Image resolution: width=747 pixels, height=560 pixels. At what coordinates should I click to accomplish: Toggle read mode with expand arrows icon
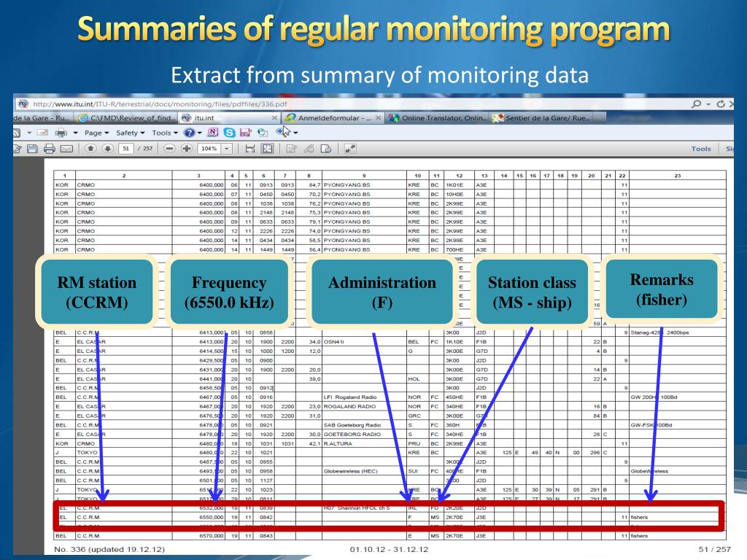(x=350, y=149)
